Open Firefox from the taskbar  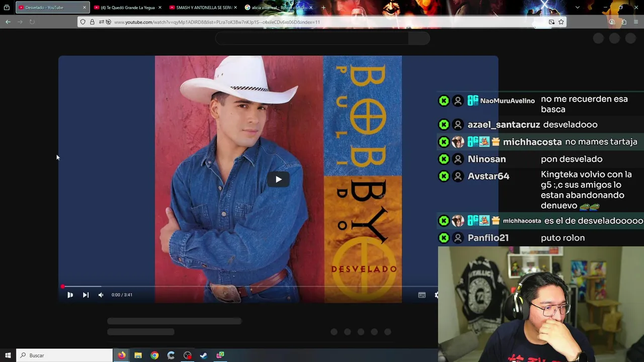coord(122,355)
